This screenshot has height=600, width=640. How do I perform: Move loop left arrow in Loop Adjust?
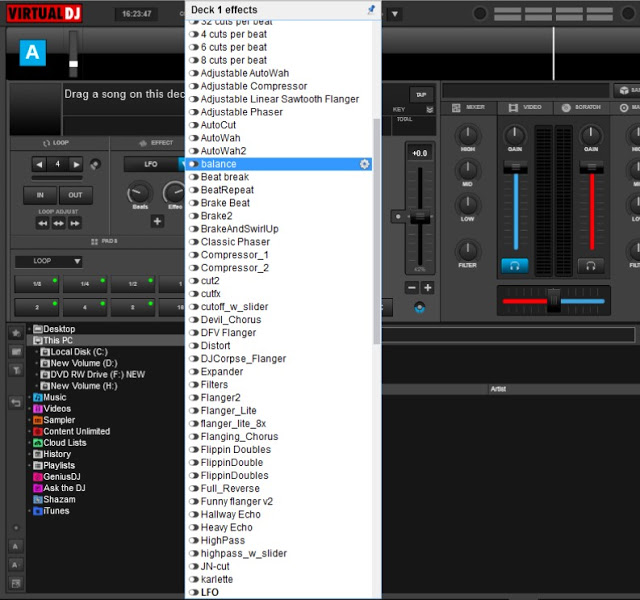(x=42, y=223)
